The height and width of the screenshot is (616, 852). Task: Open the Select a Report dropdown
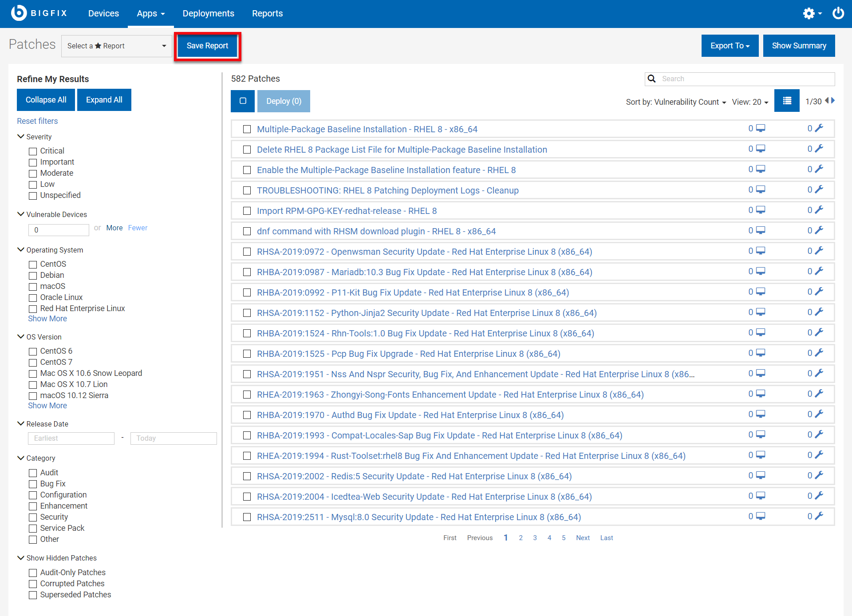point(116,46)
